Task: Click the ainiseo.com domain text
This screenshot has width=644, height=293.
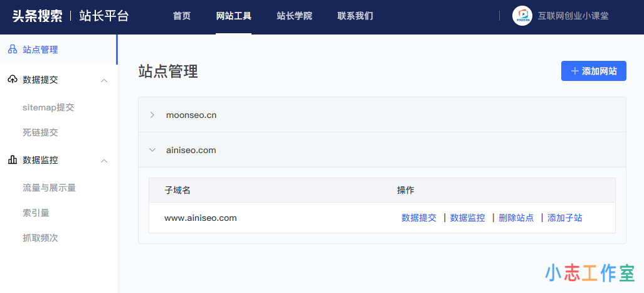Action: 191,151
